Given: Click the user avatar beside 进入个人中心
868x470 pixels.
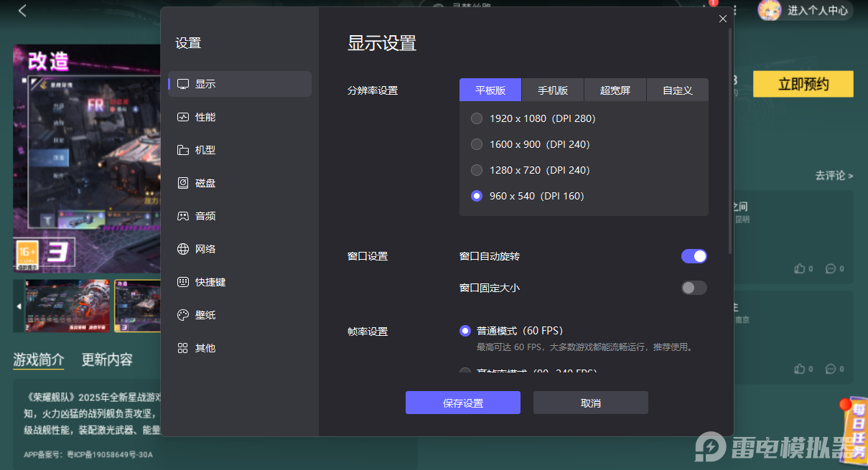Looking at the screenshot, I should [x=770, y=10].
